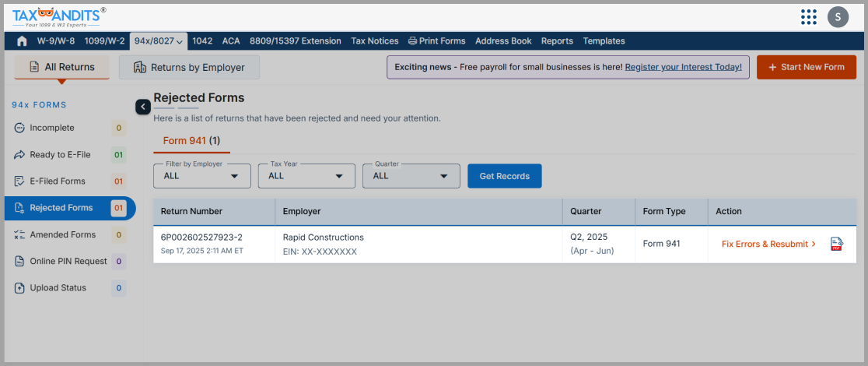The width and height of the screenshot is (868, 366).
Task: Click employer name Rapid Constructions
Action: (x=324, y=238)
